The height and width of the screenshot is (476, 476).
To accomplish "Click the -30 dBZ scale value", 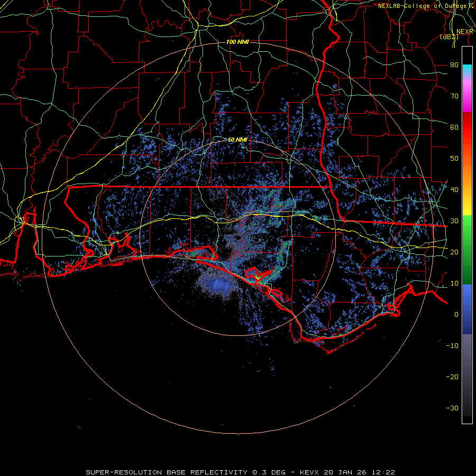I will point(452,408).
